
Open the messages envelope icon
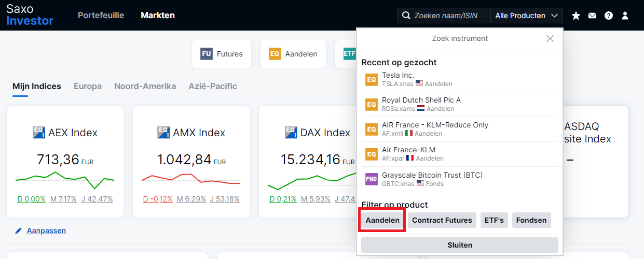click(x=592, y=16)
